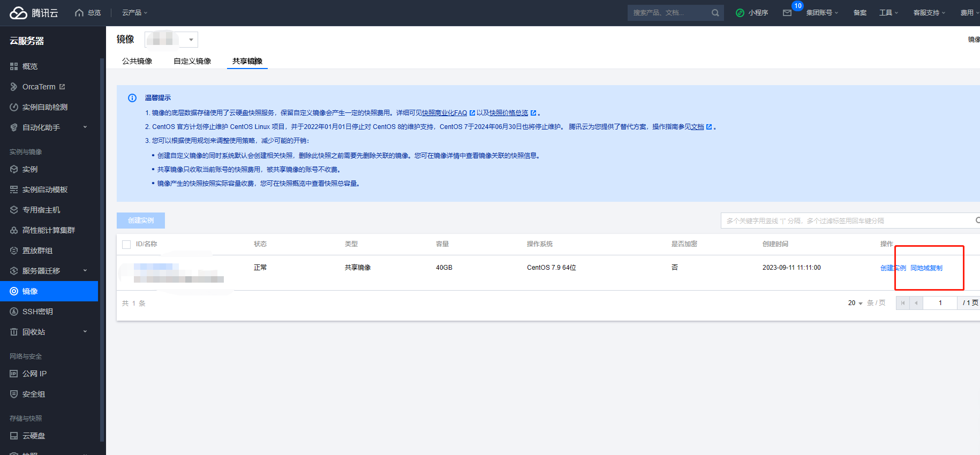Open the mail notifications icon

787,13
